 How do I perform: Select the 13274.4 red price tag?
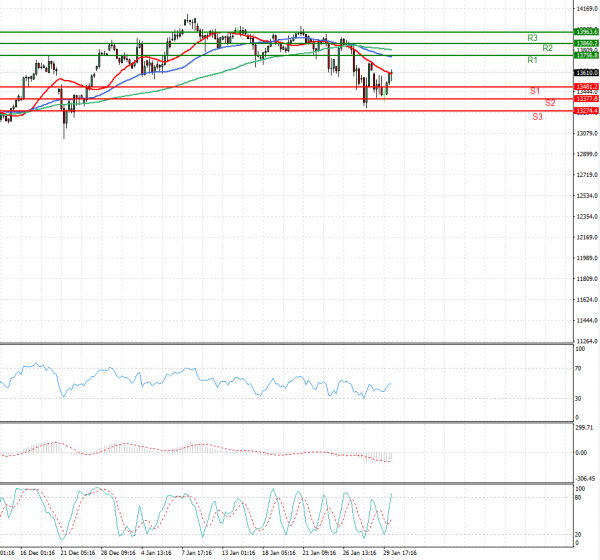coord(587,111)
